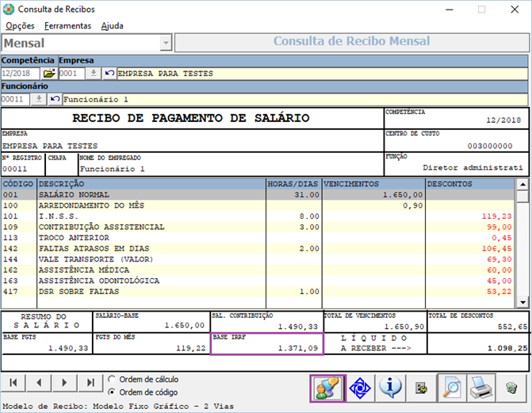Screen dimensions: 532x413
Task: Select the TROCO ANTERIOR row
Action: point(258,238)
